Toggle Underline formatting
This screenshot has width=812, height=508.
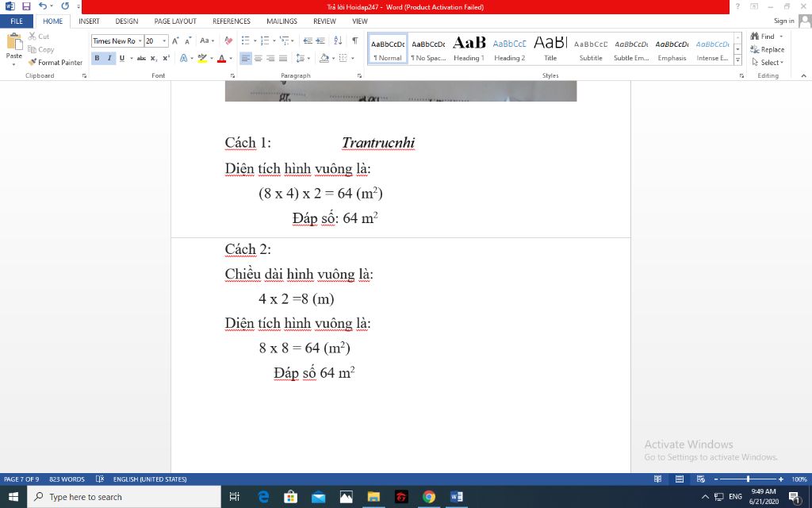121,58
